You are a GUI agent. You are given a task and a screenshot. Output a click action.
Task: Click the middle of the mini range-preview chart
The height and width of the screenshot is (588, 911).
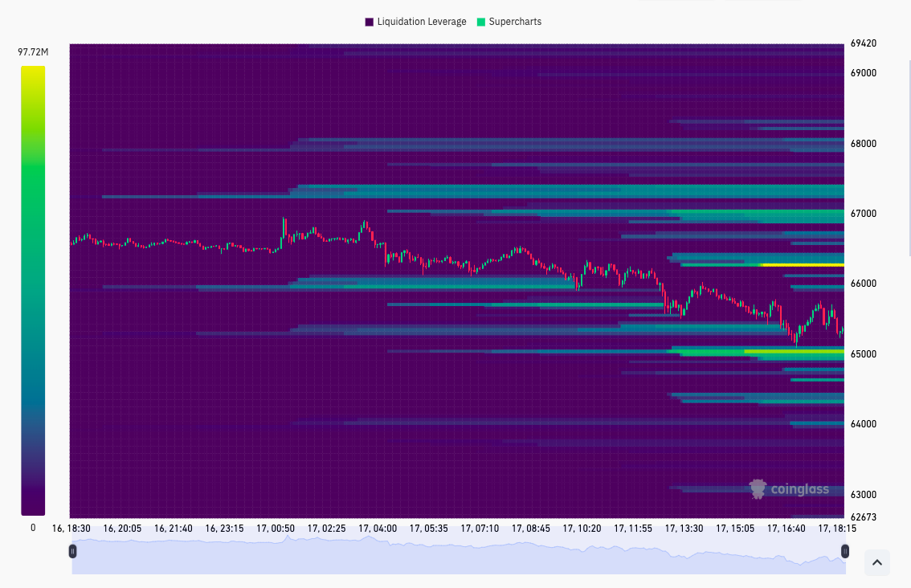pyautogui.click(x=458, y=556)
